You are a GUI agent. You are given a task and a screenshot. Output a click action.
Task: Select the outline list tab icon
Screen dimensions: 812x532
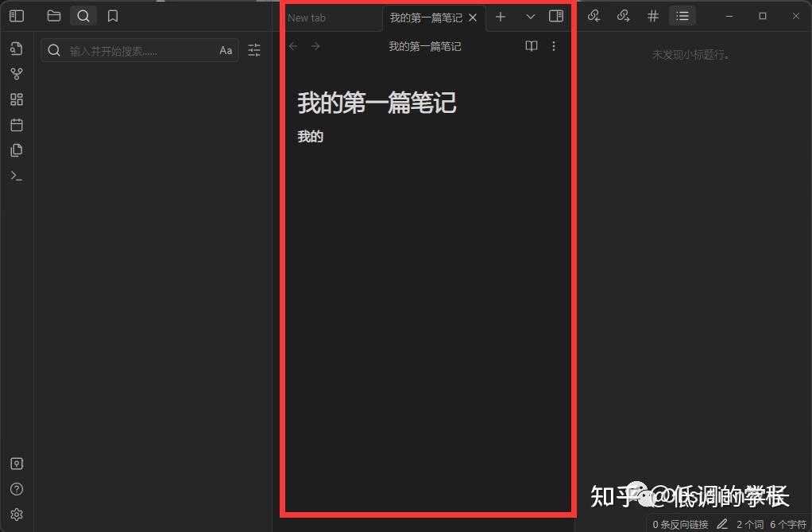point(682,16)
